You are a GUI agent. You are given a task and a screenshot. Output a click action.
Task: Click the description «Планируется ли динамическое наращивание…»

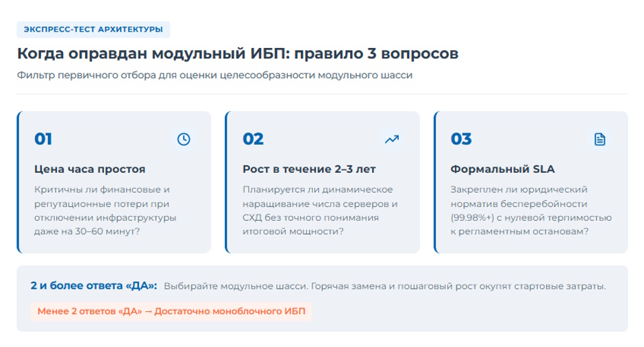click(x=320, y=211)
